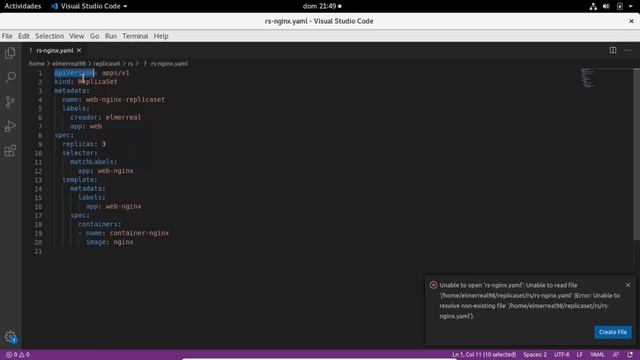Click home in the breadcrumb path

pyautogui.click(x=36, y=64)
